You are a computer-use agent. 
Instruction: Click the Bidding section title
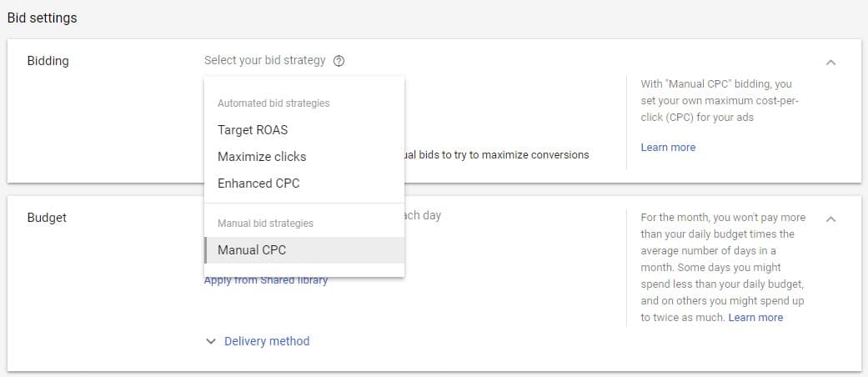point(48,61)
